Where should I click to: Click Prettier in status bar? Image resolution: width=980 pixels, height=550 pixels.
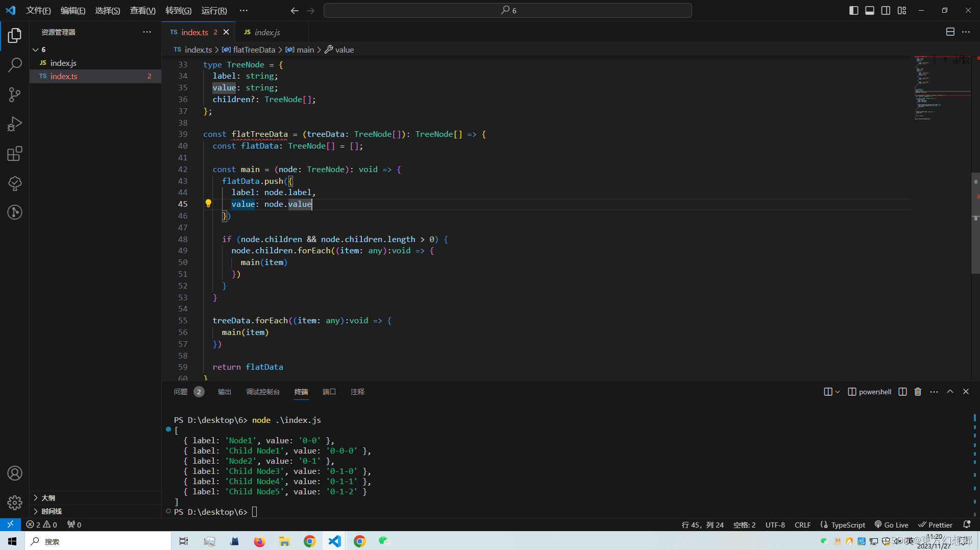[936, 525]
